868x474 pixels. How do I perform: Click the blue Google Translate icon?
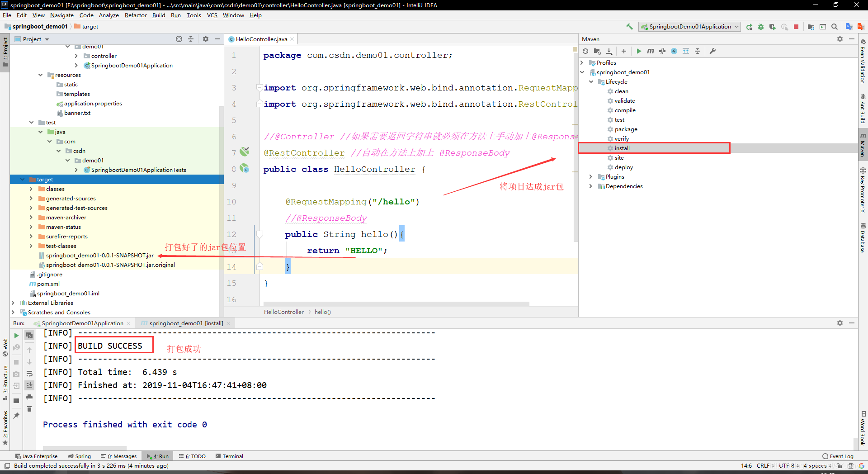tap(849, 27)
